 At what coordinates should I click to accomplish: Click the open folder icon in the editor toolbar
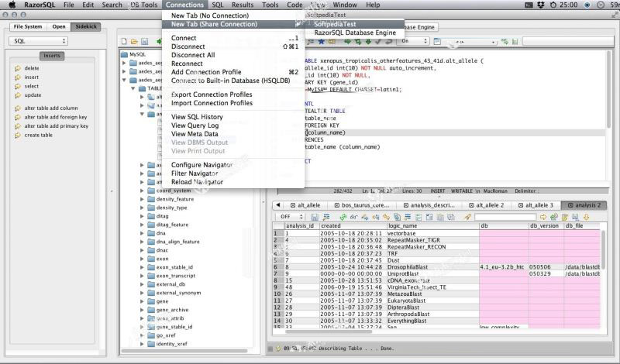[x=134, y=42]
